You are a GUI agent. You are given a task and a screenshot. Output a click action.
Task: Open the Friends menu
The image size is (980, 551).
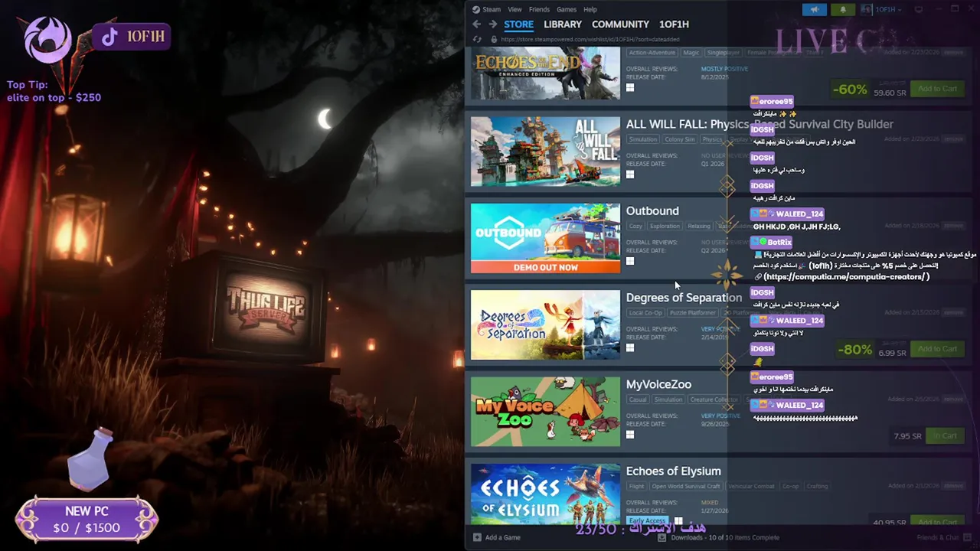pyautogui.click(x=539, y=9)
